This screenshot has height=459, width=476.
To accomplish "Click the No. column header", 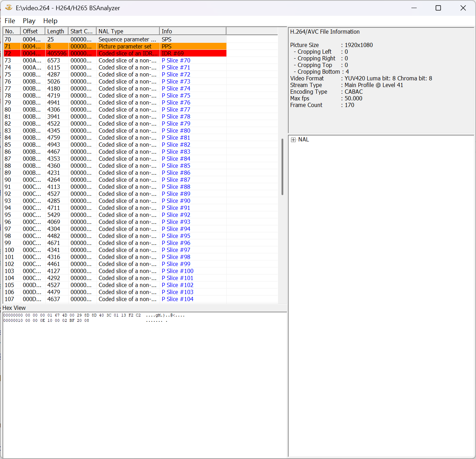I will point(12,31).
